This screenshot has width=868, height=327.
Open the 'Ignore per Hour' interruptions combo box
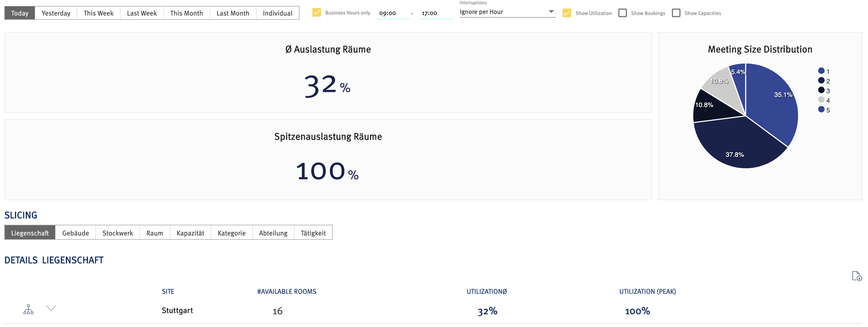[x=507, y=12]
